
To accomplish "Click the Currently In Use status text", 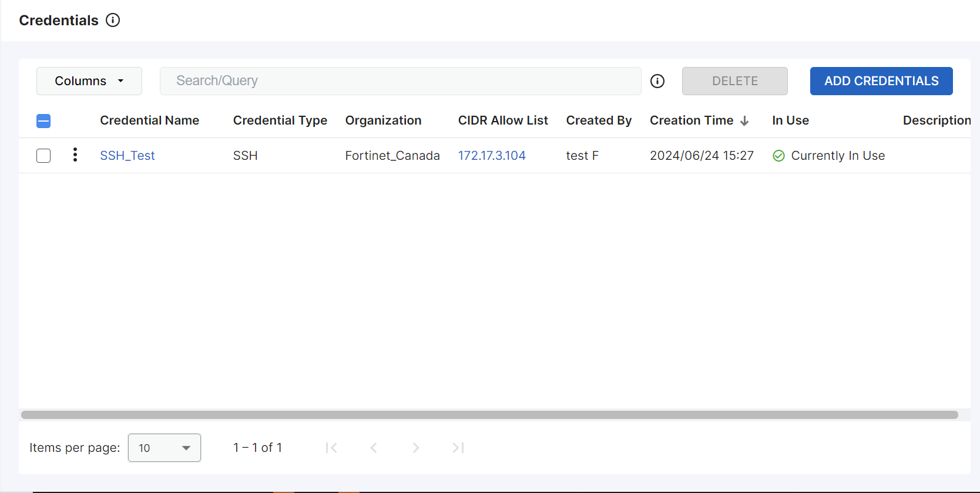I will click(838, 156).
